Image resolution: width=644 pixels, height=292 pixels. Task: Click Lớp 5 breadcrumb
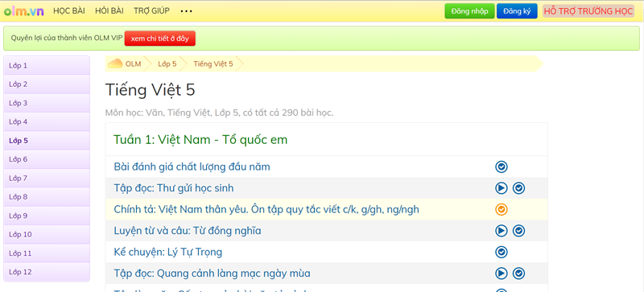click(167, 64)
